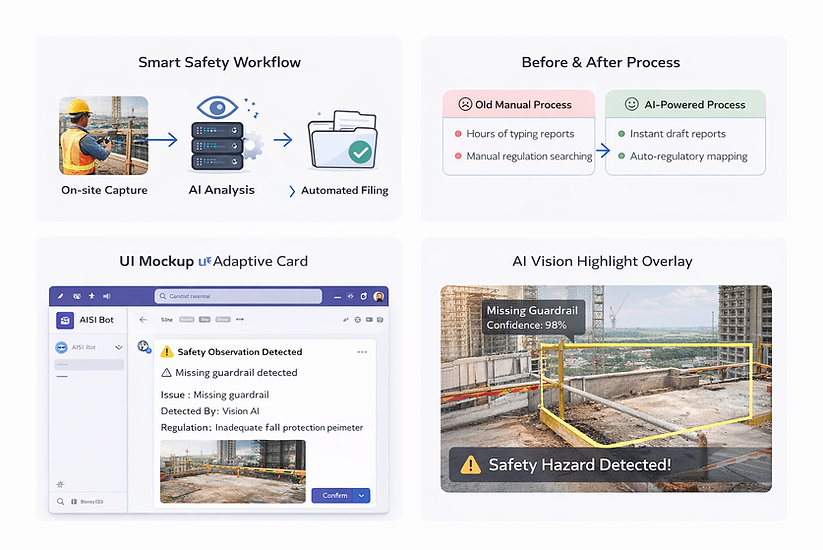Click the sound icon right of the search bar
823x550 pixels.
pyautogui.click(x=350, y=296)
